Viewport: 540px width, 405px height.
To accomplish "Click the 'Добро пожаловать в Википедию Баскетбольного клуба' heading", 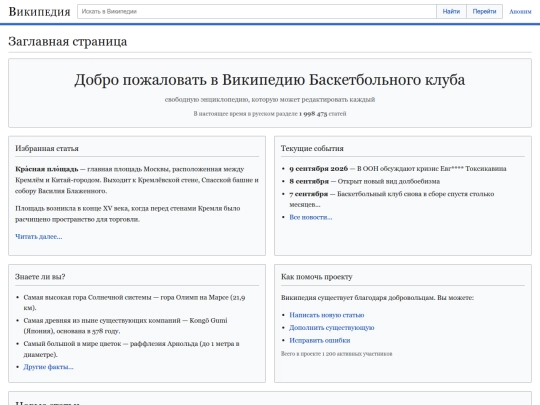I will point(270,80).
